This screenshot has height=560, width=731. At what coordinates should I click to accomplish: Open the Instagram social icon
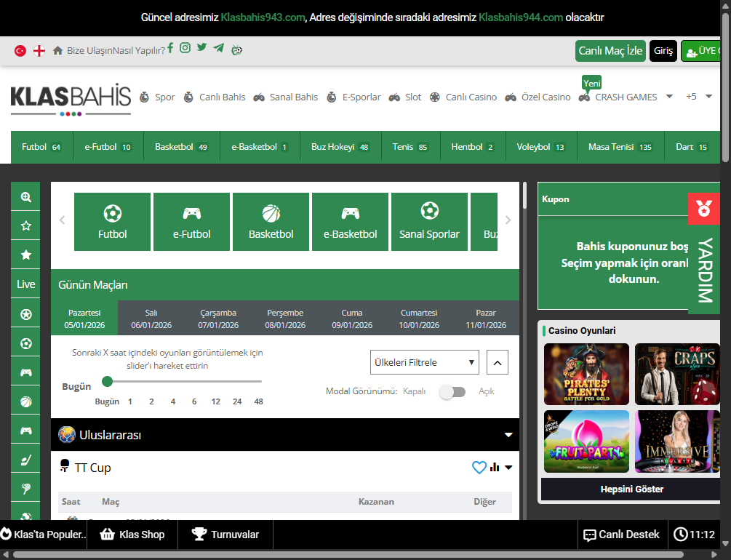point(185,48)
